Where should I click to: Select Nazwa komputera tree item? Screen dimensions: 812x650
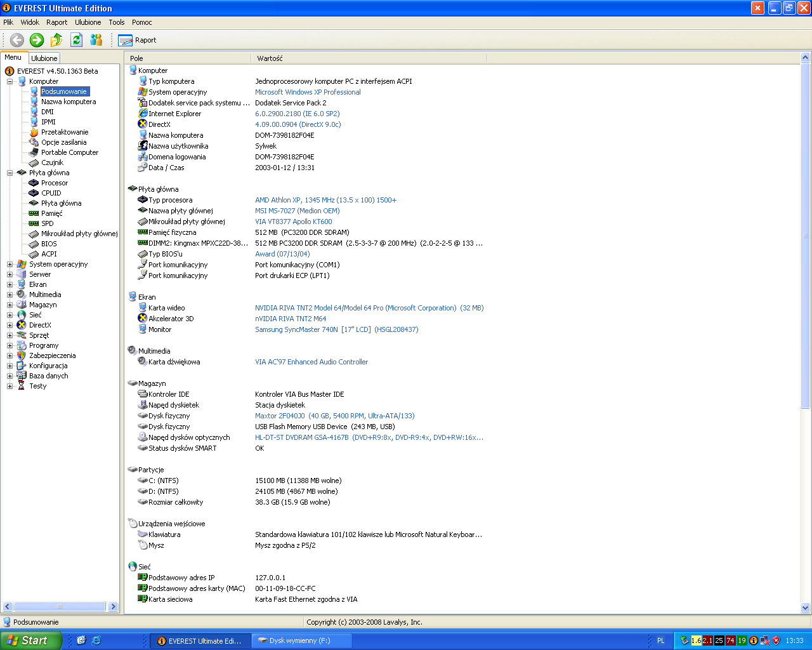point(69,102)
